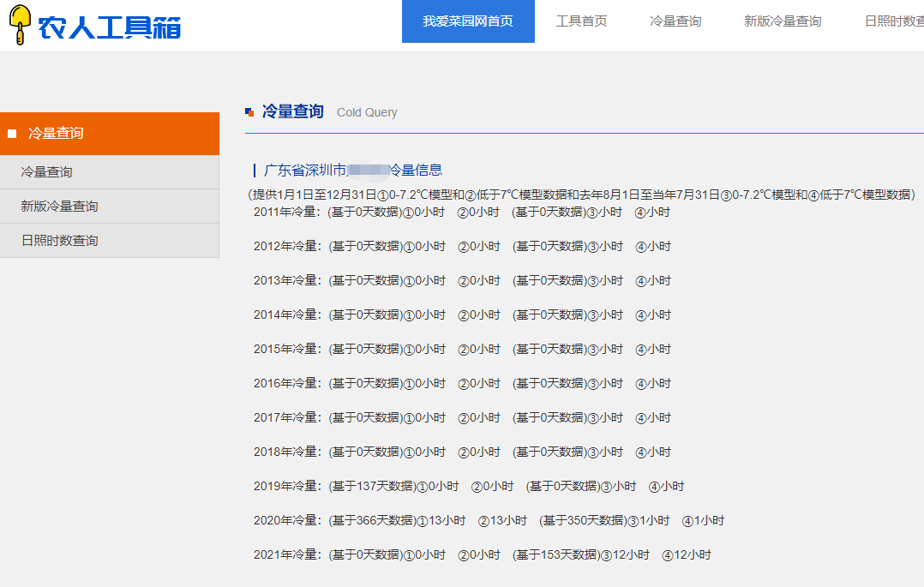Select the 2019年冷量 row with 137天数据
Screen dimensions: 924x587
pos(468,487)
